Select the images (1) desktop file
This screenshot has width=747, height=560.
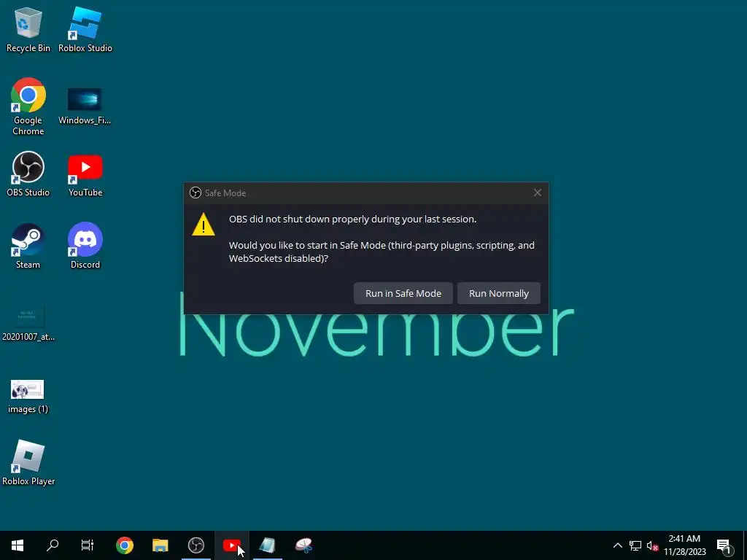[x=28, y=397]
